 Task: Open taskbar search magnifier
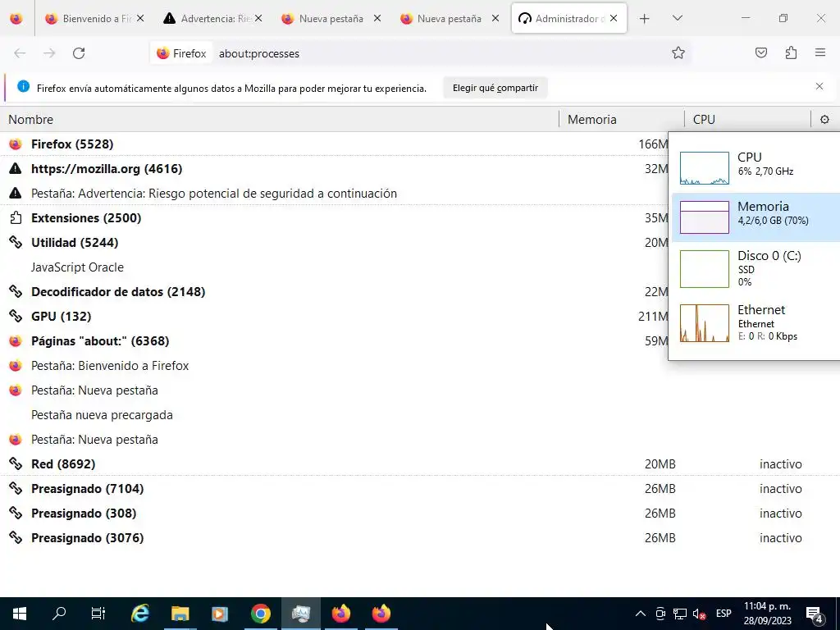[59, 614]
